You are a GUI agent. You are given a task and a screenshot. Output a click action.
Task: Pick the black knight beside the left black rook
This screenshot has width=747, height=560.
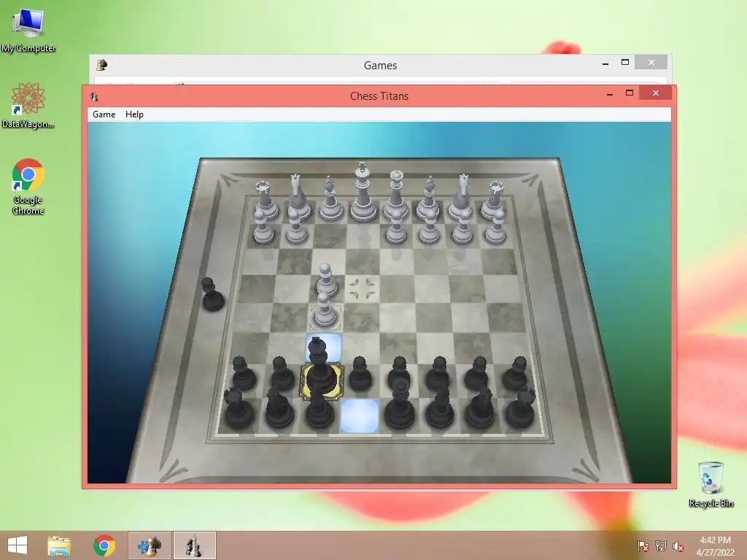pos(279,408)
